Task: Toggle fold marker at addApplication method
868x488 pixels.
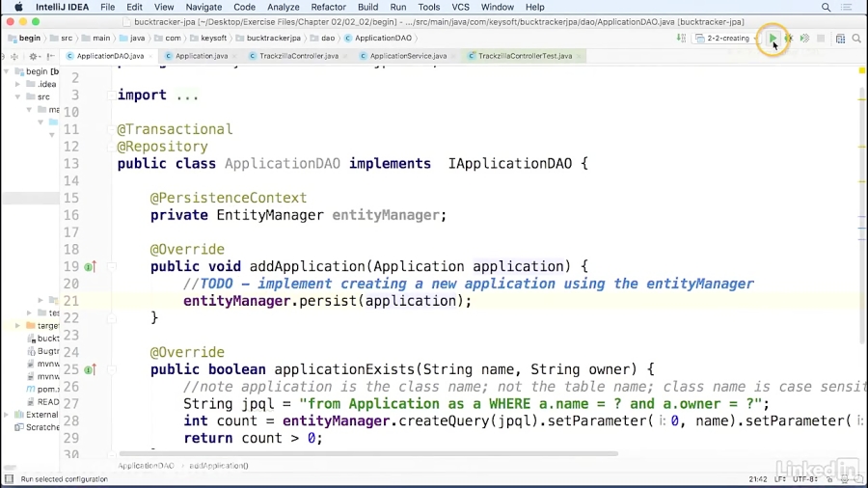Action: click(x=112, y=267)
